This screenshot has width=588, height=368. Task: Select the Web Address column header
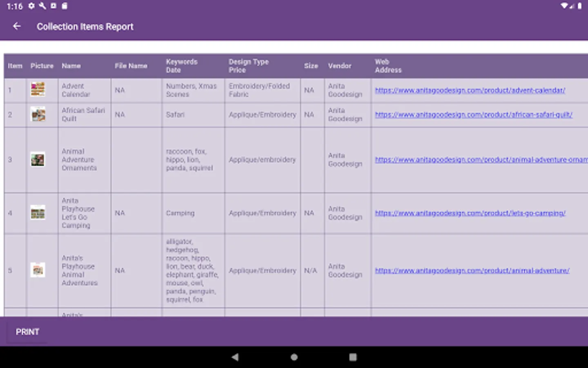pyautogui.click(x=480, y=66)
